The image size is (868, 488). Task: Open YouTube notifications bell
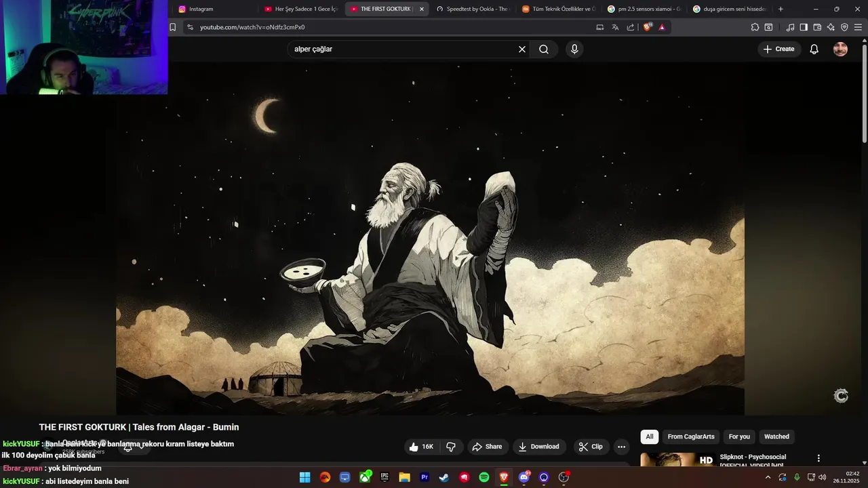[814, 49]
